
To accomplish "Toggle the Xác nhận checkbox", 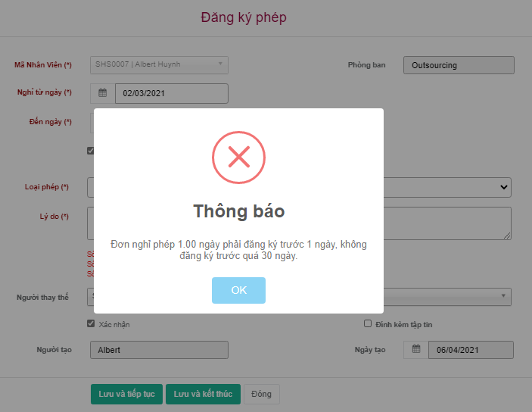I will click(92, 323).
